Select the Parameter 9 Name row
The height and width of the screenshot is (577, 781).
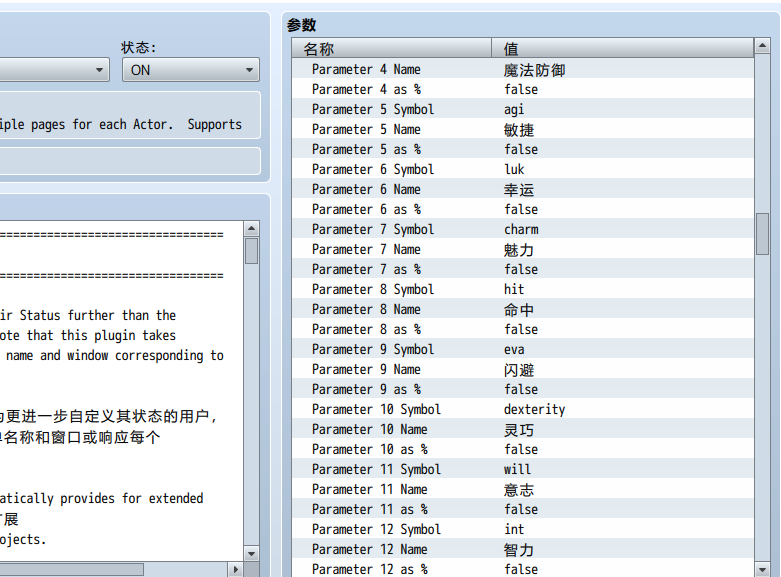point(522,369)
